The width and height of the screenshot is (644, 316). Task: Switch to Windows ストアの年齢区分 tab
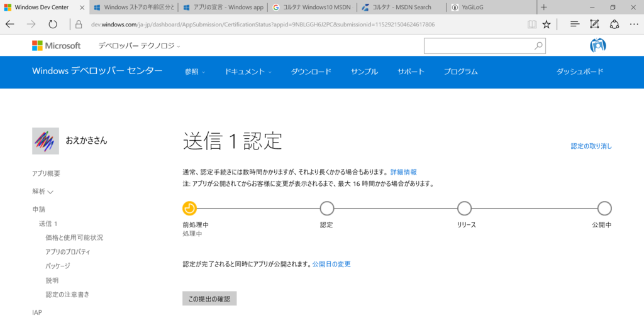pyautogui.click(x=133, y=8)
